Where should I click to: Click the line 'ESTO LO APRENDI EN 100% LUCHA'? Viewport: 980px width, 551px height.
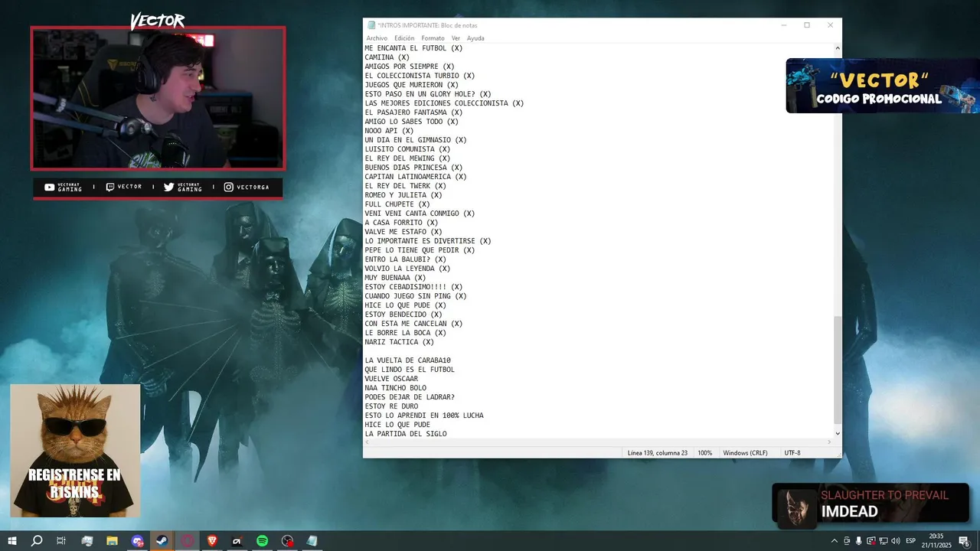[x=424, y=416]
